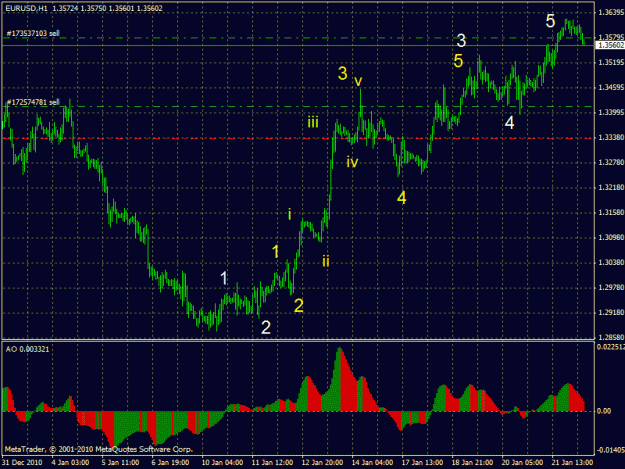Select the yellow sub-wave label ii
Screen dimensions: 625x469
coord(326,261)
